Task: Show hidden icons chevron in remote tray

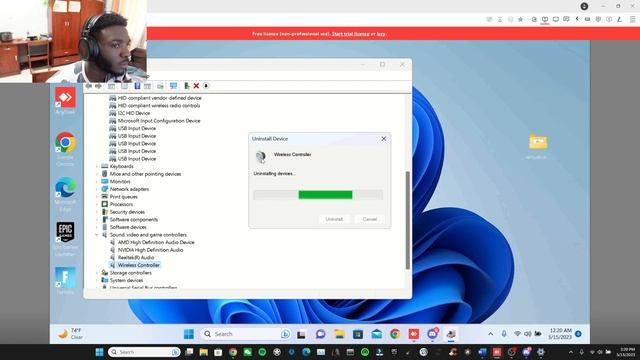Action: click(x=490, y=334)
